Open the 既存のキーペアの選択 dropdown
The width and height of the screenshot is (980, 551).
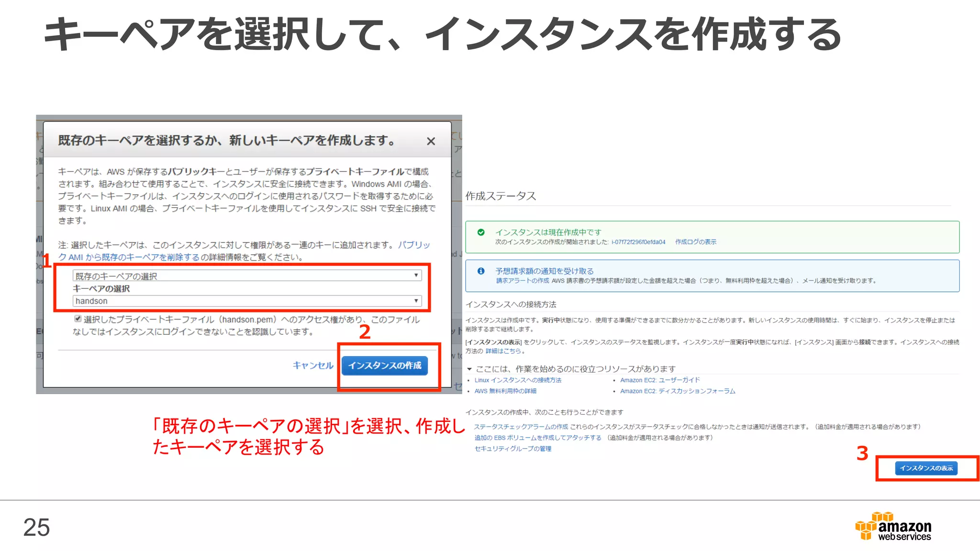pyautogui.click(x=247, y=275)
